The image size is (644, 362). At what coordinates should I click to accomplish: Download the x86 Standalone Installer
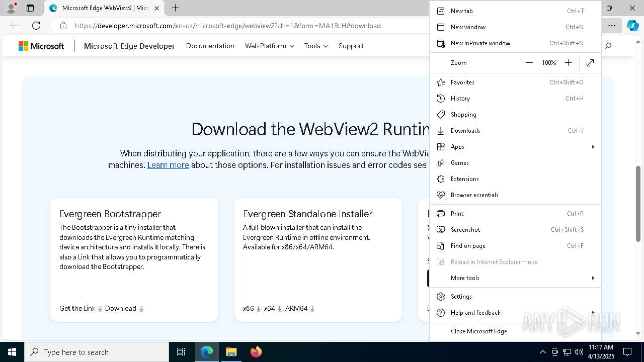tap(252, 309)
